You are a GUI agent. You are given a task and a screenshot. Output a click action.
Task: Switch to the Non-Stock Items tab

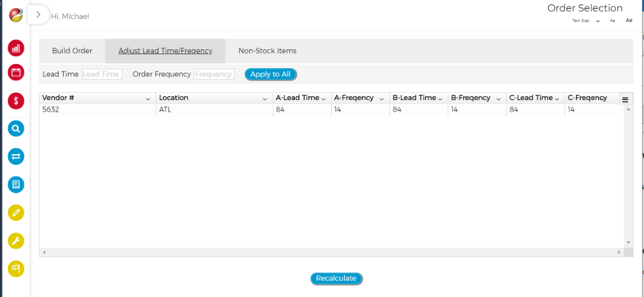point(267,51)
